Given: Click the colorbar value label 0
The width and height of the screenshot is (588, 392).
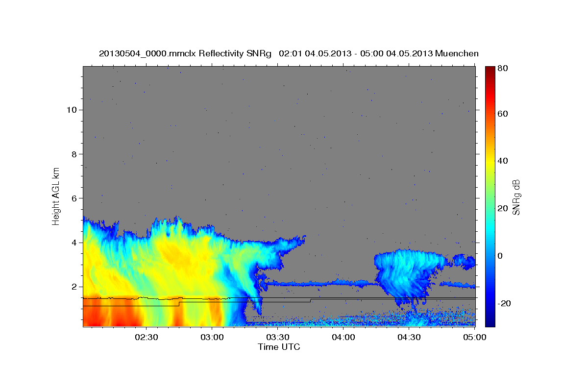Looking at the screenshot, I should (499, 256).
